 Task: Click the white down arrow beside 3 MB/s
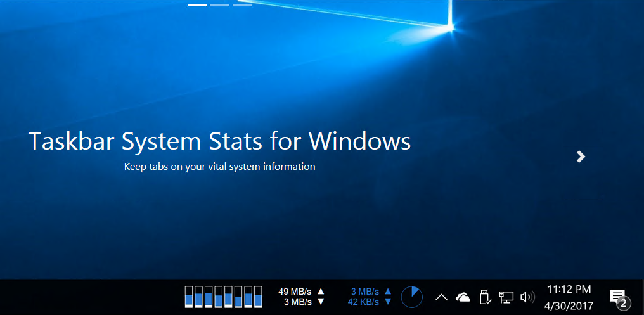tap(321, 302)
